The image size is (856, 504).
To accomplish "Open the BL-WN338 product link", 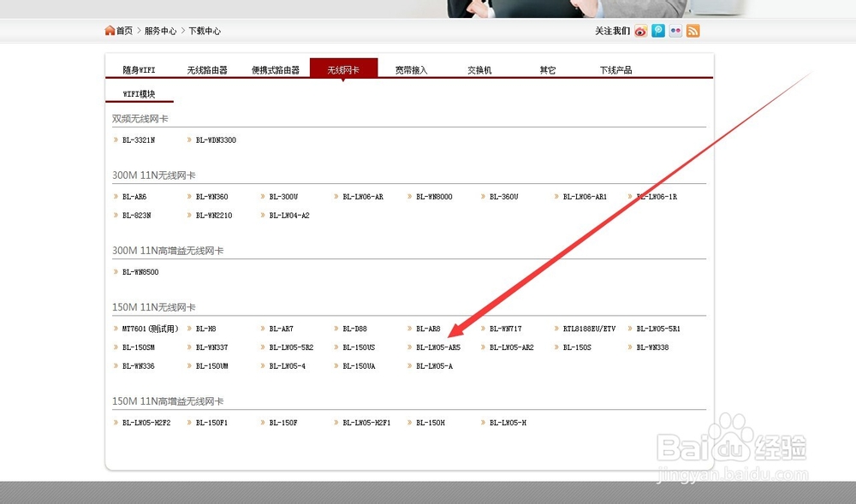I will pyautogui.click(x=652, y=347).
